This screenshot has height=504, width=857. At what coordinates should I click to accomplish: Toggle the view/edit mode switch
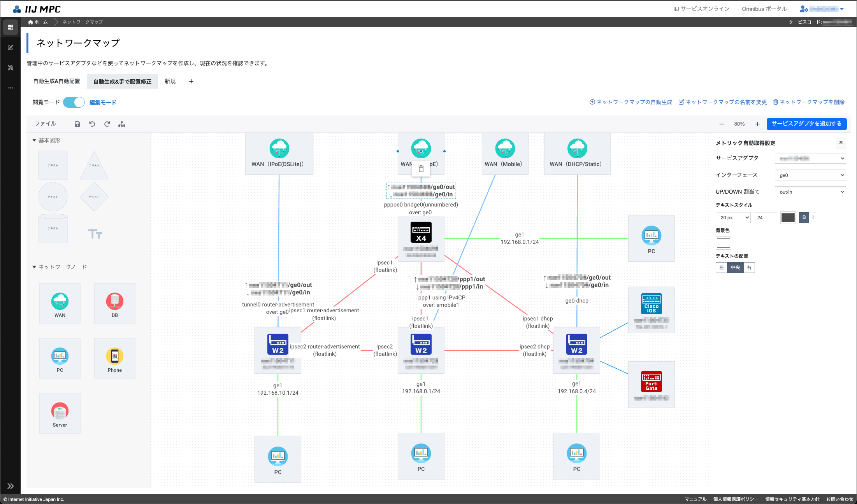tap(74, 102)
